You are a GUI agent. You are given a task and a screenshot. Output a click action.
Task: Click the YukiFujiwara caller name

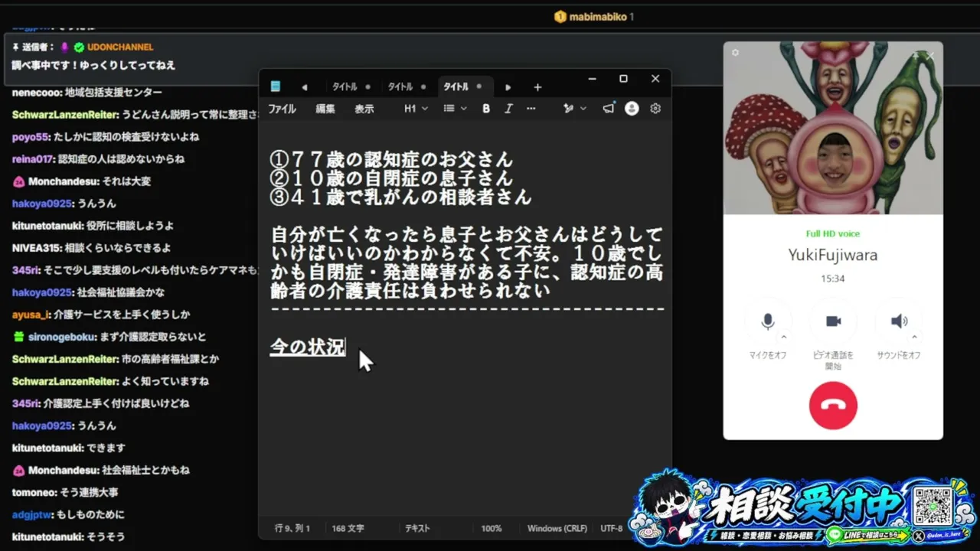pos(833,255)
